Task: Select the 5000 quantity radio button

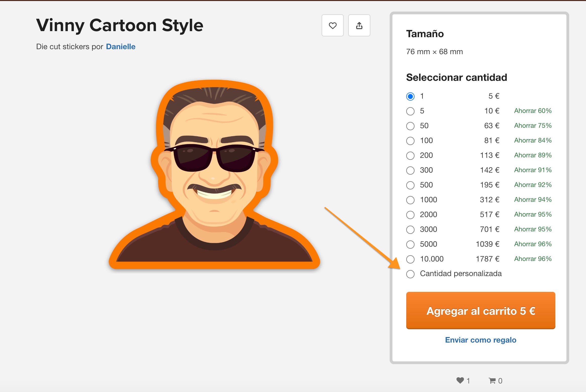Action: pyautogui.click(x=410, y=244)
